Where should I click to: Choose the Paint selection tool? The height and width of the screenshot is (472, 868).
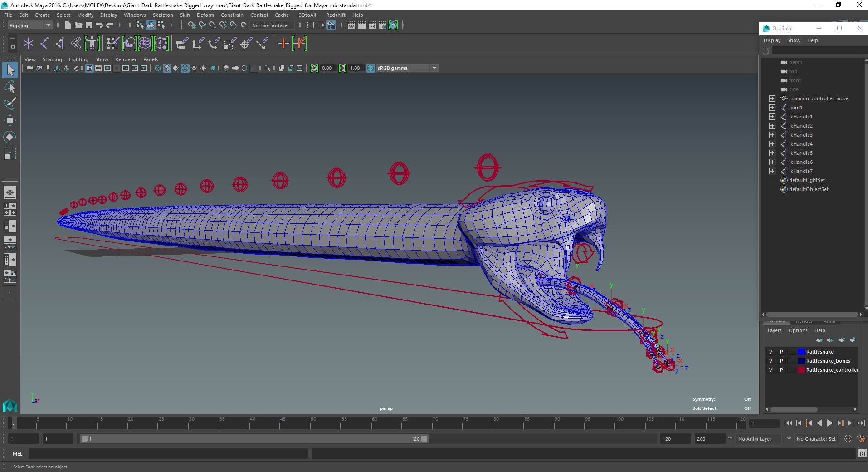click(10, 103)
